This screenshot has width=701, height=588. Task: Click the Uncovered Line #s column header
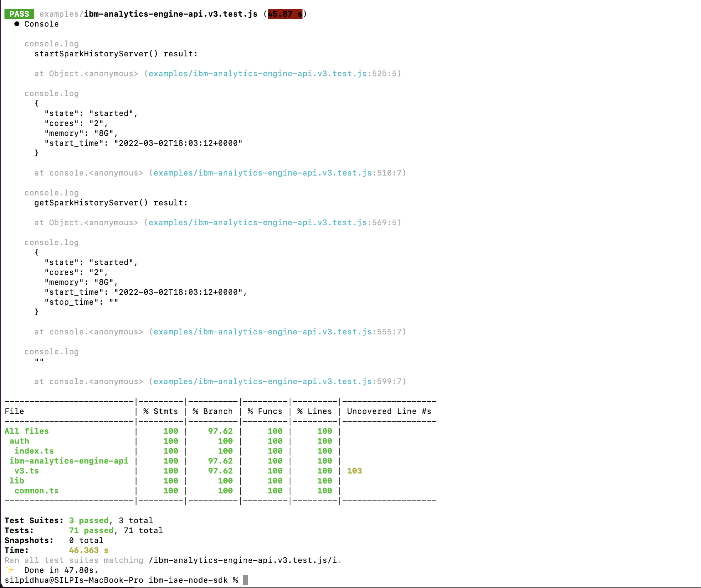pyautogui.click(x=389, y=411)
